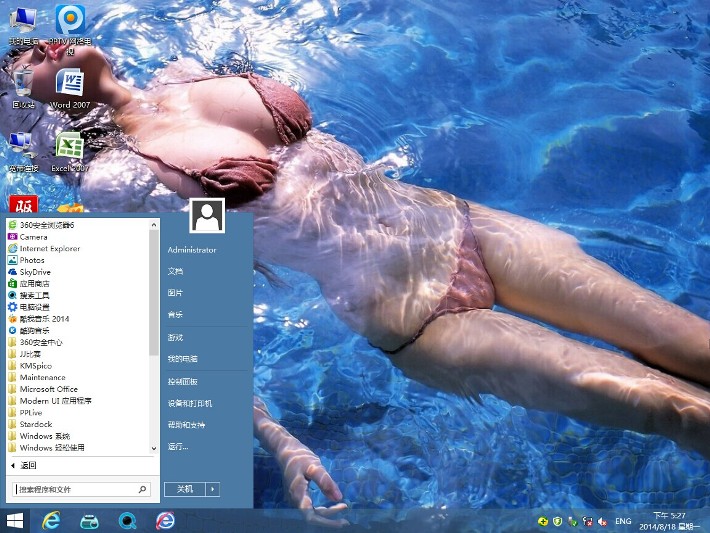710x533 pixels.
Task: Expand the Modern UI 应用程序 folder
Action: (x=50, y=401)
